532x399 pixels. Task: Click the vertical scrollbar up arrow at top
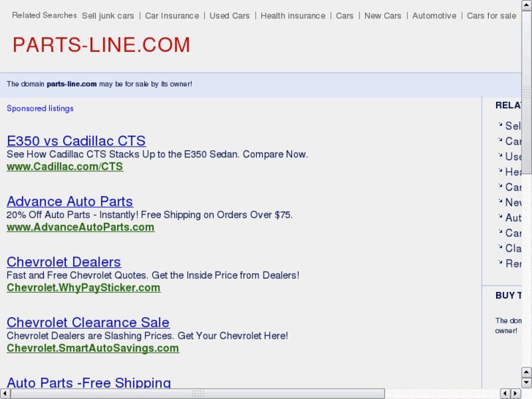click(x=526, y=4)
